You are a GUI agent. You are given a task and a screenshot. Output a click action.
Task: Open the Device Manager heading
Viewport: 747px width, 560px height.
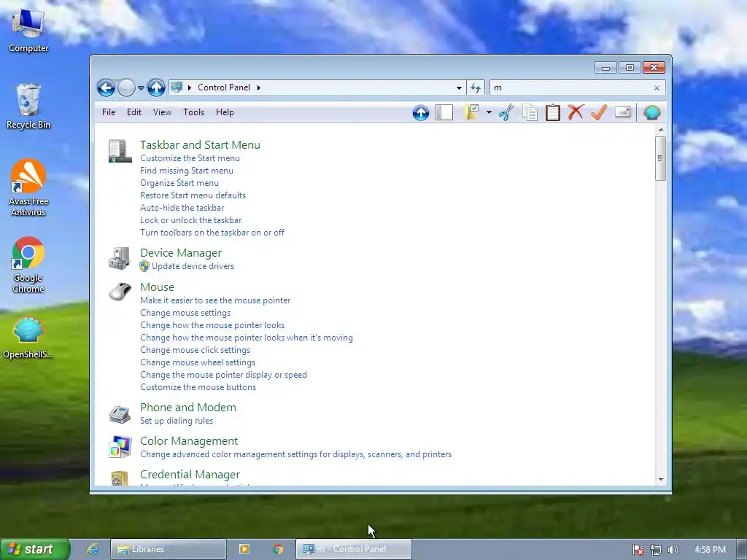(181, 253)
